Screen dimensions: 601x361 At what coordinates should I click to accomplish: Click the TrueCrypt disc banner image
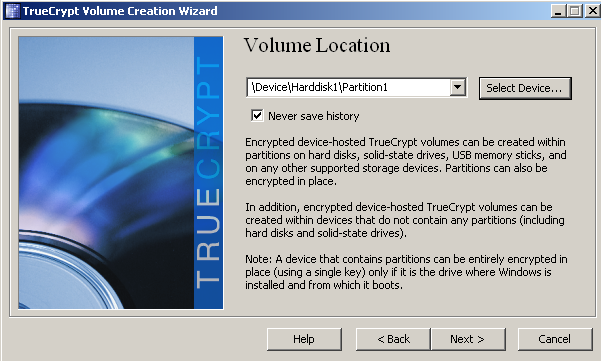(x=121, y=173)
